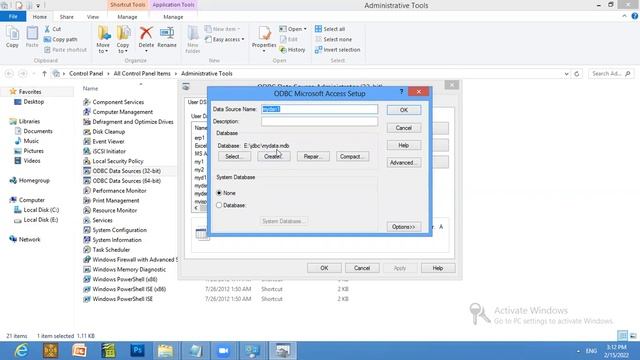This screenshot has width=640, height=360.
Task: Open Manage tab under Application Tools
Action: [173, 17]
